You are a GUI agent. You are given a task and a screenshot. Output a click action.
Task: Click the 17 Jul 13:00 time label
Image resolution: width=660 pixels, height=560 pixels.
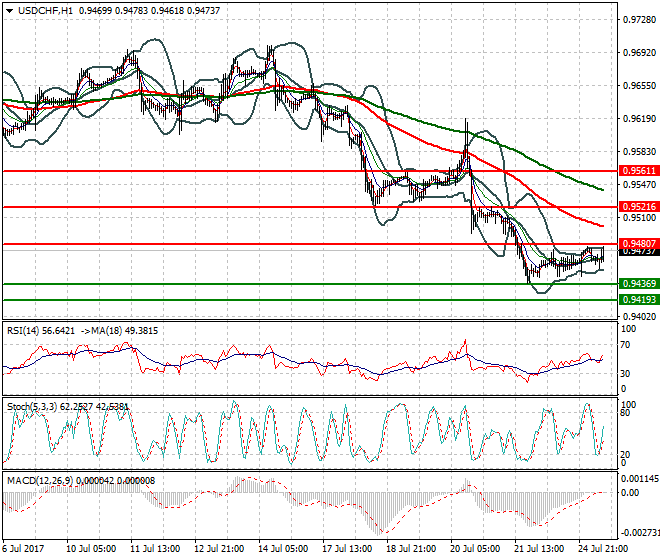tap(347, 549)
